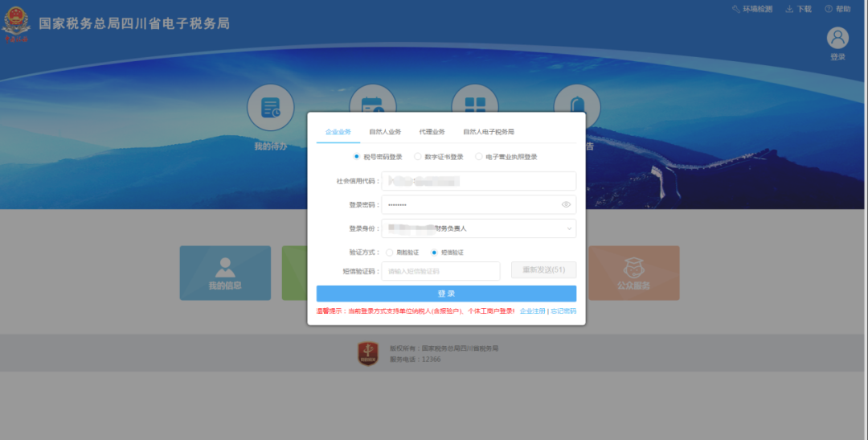Click the blue 登录 button
The image size is (868, 440).
coord(446,294)
